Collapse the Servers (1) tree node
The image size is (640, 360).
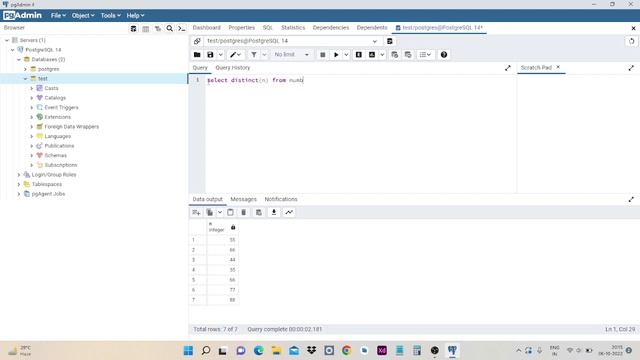[x=7, y=40]
